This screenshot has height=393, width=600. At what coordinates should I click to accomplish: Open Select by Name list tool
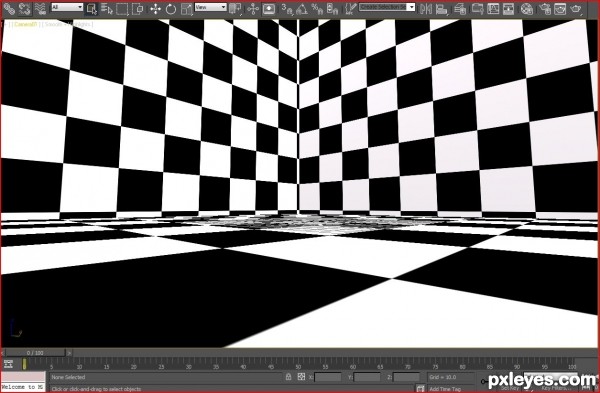(107, 8)
